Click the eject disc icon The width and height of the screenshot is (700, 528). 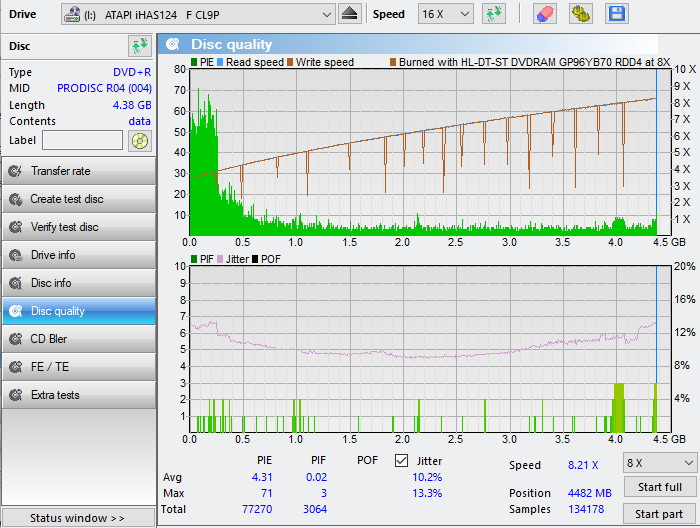[349, 14]
